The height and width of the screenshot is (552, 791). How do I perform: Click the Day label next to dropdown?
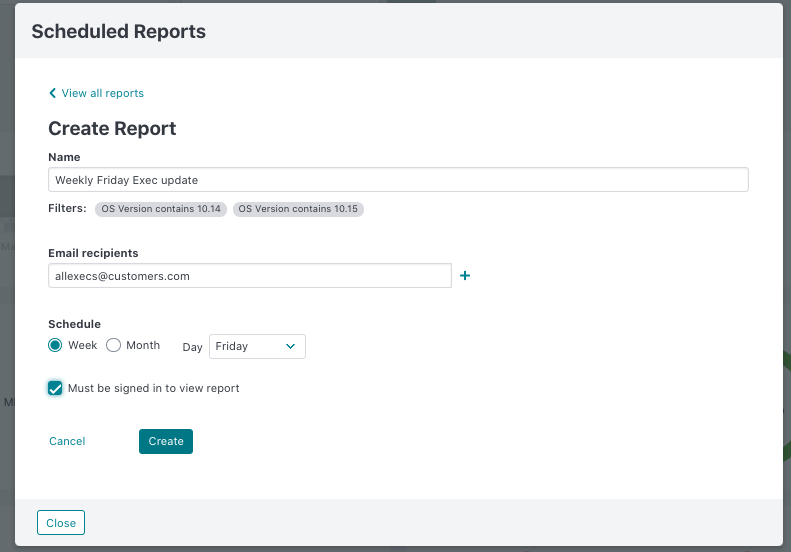point(192,347)
